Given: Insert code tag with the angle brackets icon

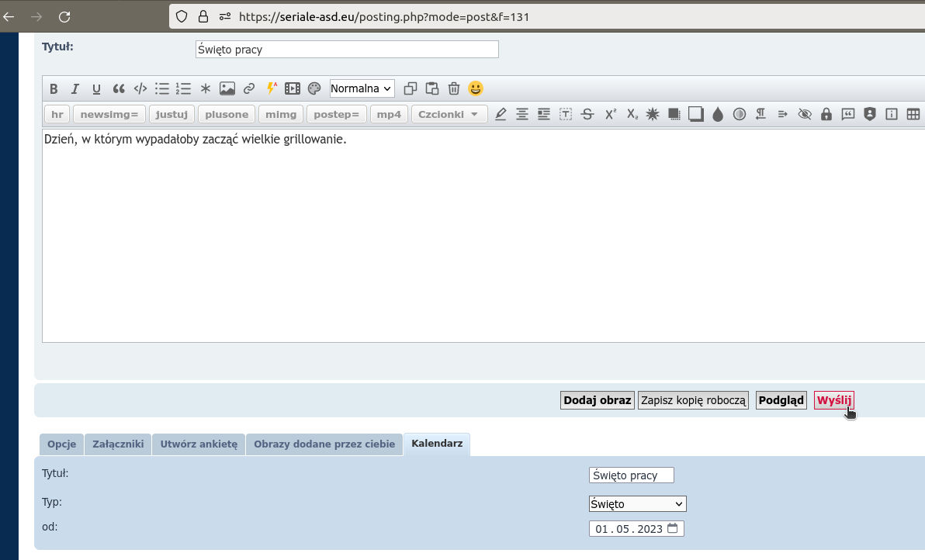Looking at the screenshot, I should [140, 89].
